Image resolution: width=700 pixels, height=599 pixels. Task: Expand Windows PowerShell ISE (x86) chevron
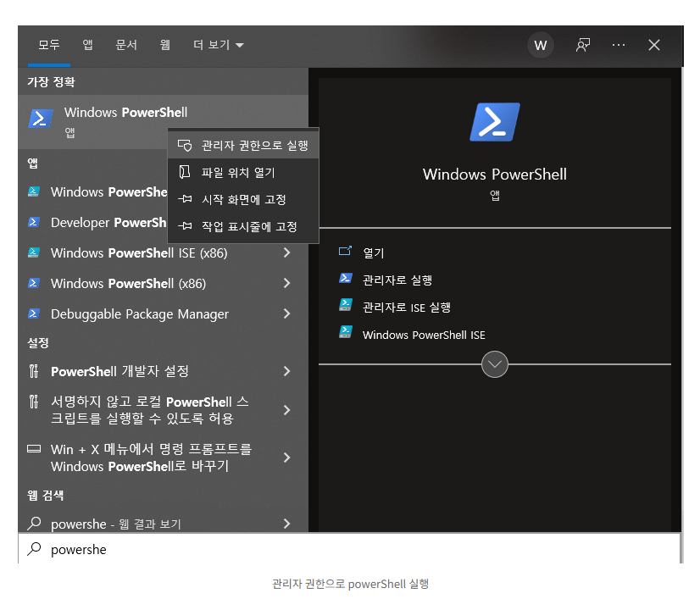(287, 252)
